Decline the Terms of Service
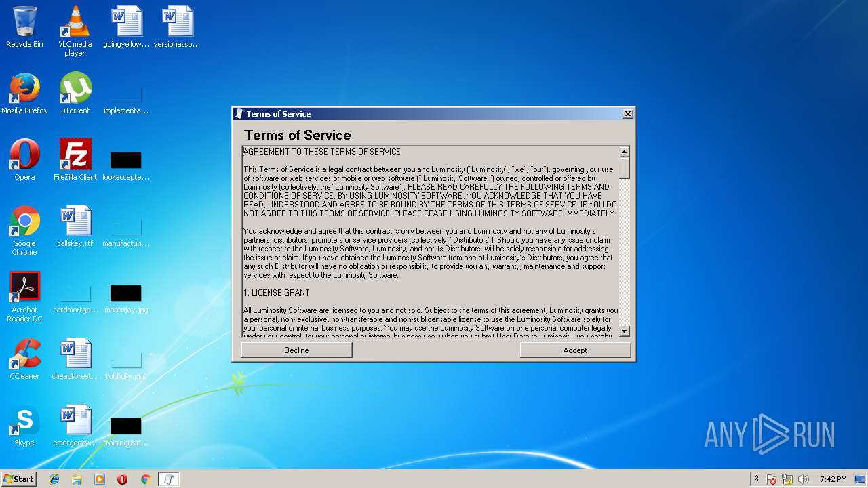868x488 pixels. pyautogui.click(x=296, y=350)
